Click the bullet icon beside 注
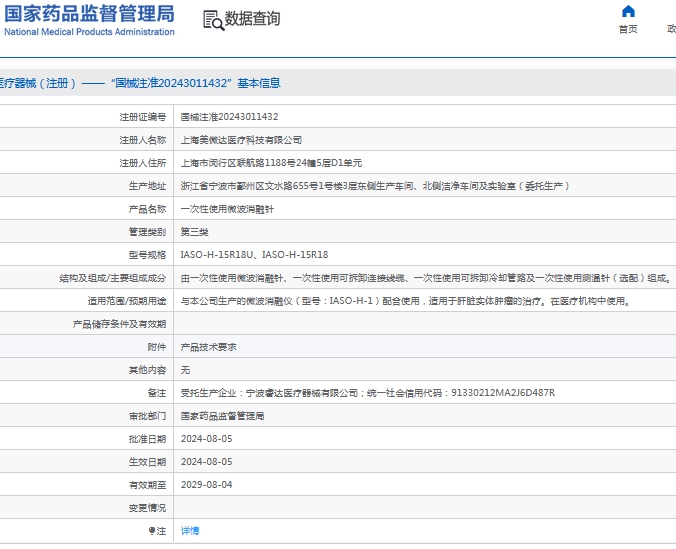 click(152, 531)
